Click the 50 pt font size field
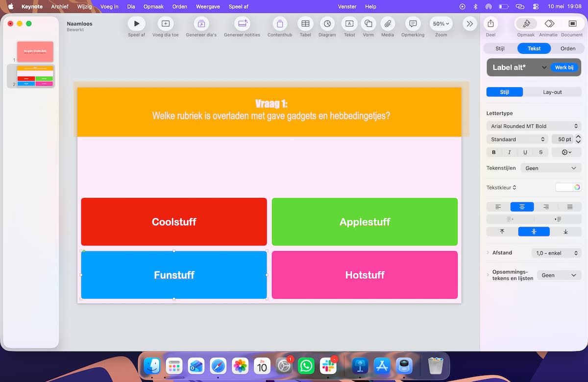Viewport: 588px width, 382px height. pyautogui.click(x=563, y=139)
